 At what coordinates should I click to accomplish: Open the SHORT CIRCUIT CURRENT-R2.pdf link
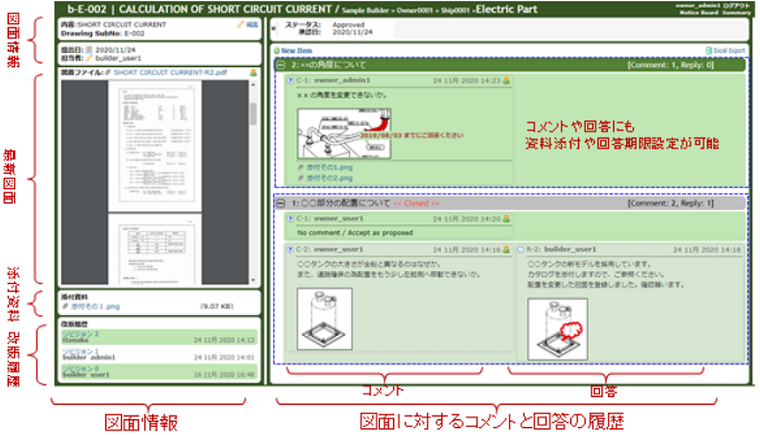tap(170, 73)
